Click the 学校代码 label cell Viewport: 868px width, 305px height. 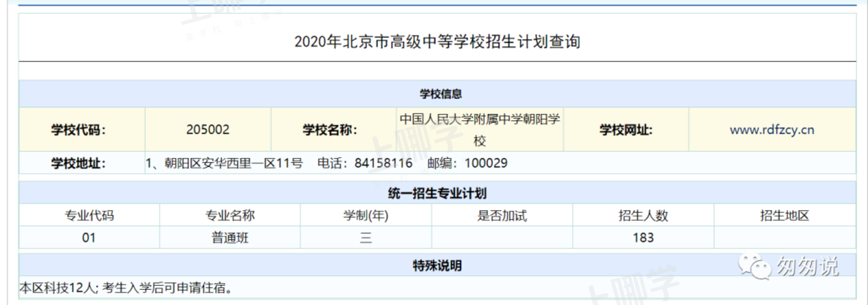[82, 129]
